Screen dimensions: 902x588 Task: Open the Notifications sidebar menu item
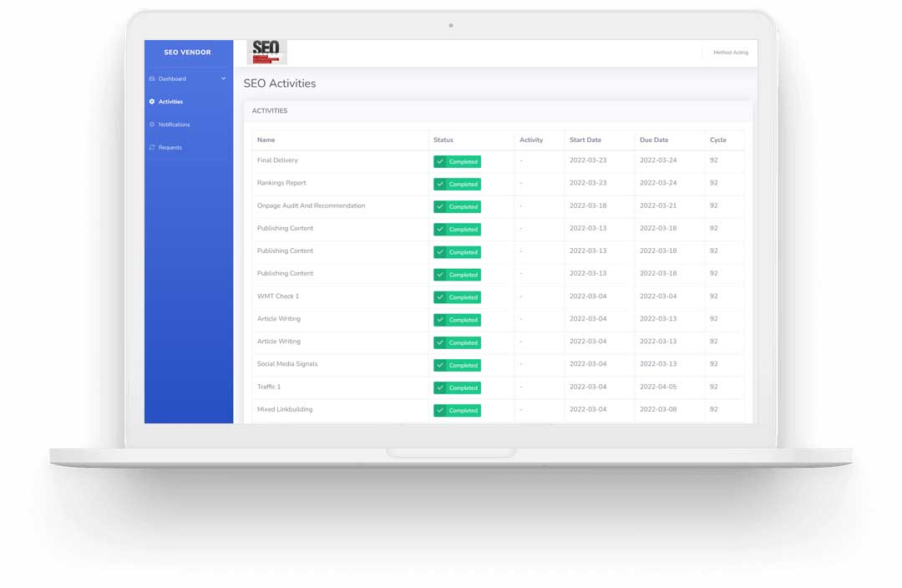(174, 124)
